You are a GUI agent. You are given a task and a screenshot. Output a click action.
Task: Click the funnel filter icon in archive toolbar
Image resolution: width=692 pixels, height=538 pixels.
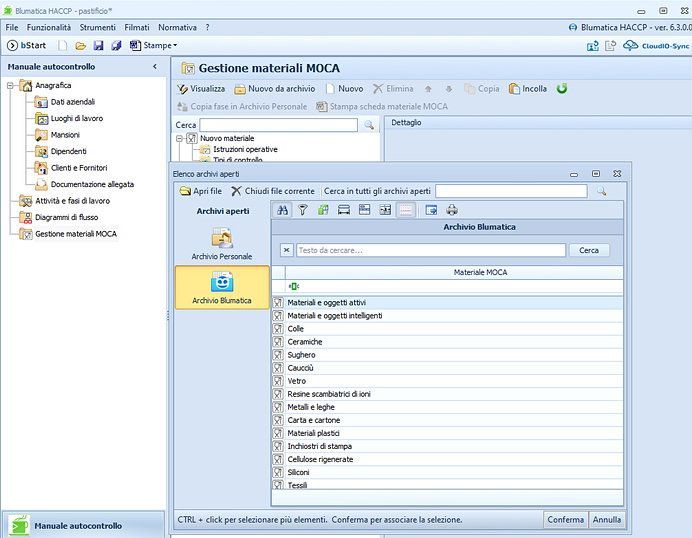tap(302, 210)
